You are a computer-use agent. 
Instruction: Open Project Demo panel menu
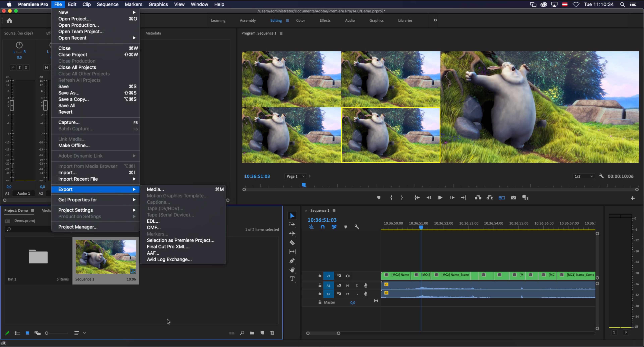click(33, 211)
